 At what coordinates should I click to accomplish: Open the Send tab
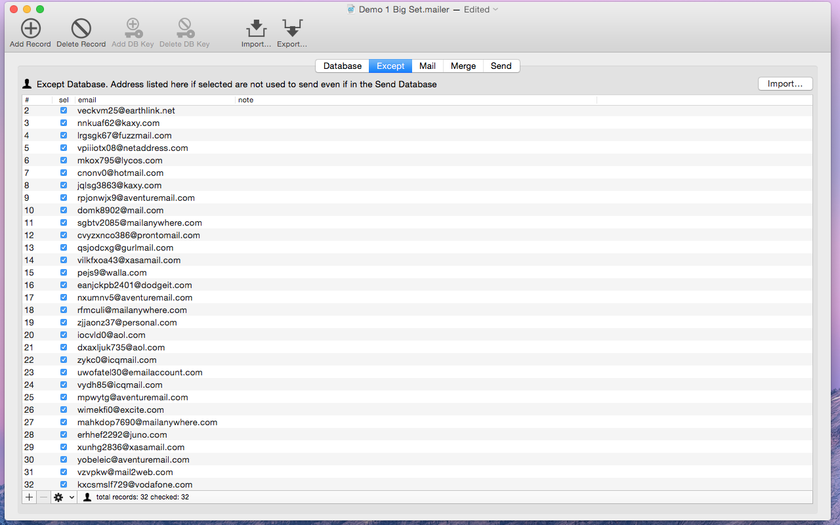pyautogui.click(x=501, y=66)
